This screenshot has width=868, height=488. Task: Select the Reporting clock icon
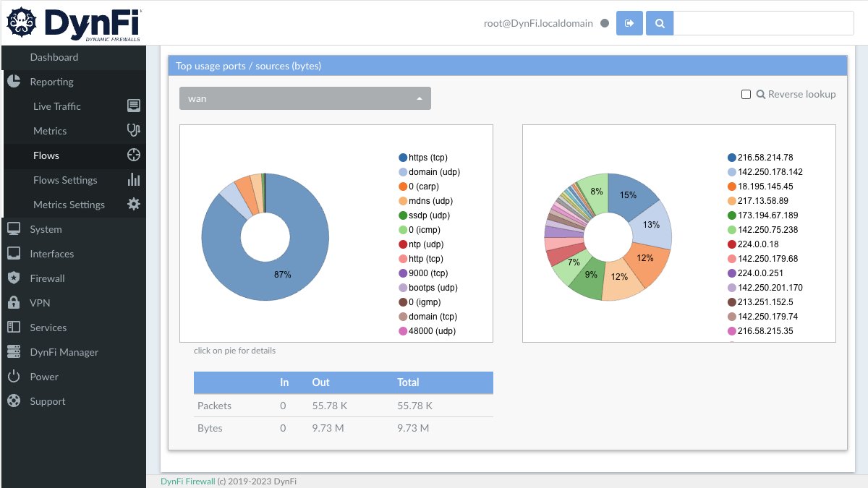point(14,82)
